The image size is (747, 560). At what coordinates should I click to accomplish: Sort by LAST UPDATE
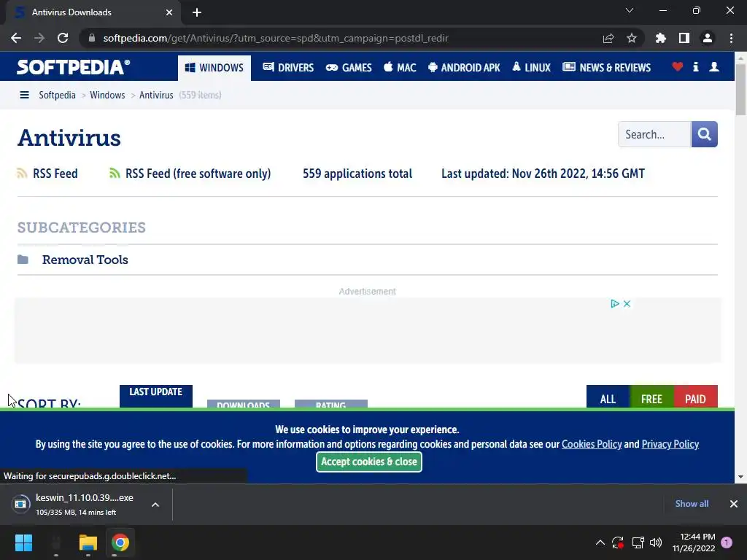click(156, 396)
